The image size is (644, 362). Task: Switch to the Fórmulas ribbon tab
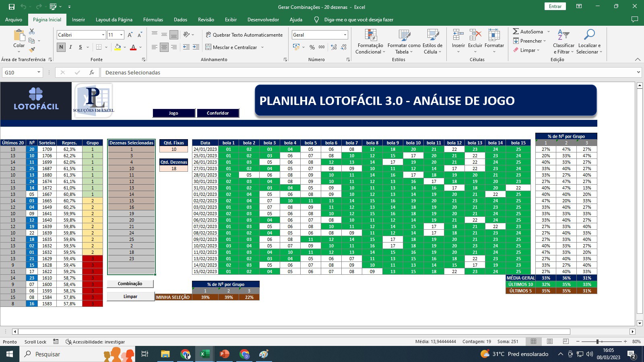153,19
